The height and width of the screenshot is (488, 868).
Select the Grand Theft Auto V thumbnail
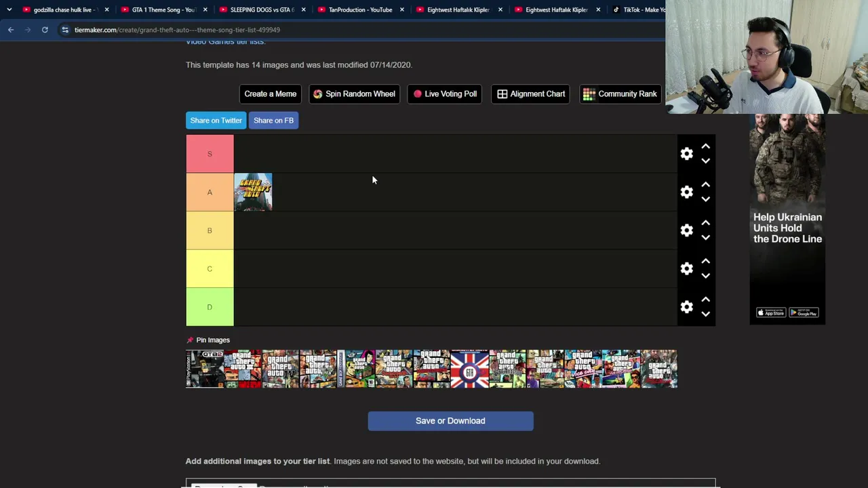pyautogui.click(x=318, y=369)
